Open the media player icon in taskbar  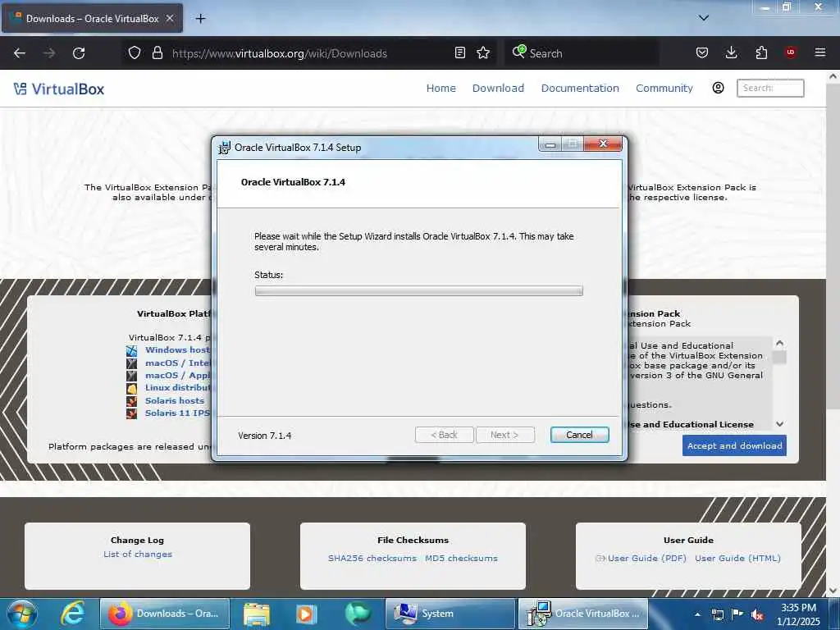point(306,614)
